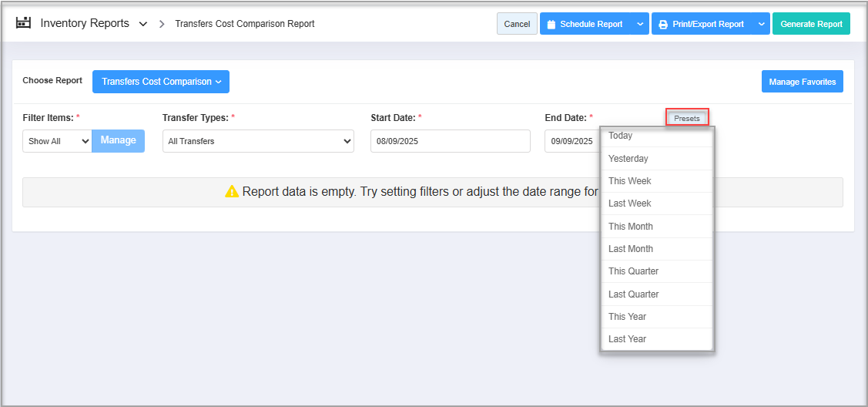Open the Show All filter items dropdown
Viewport: 868px width, 407px height.
pyautogui.click(x=57, y=141)
